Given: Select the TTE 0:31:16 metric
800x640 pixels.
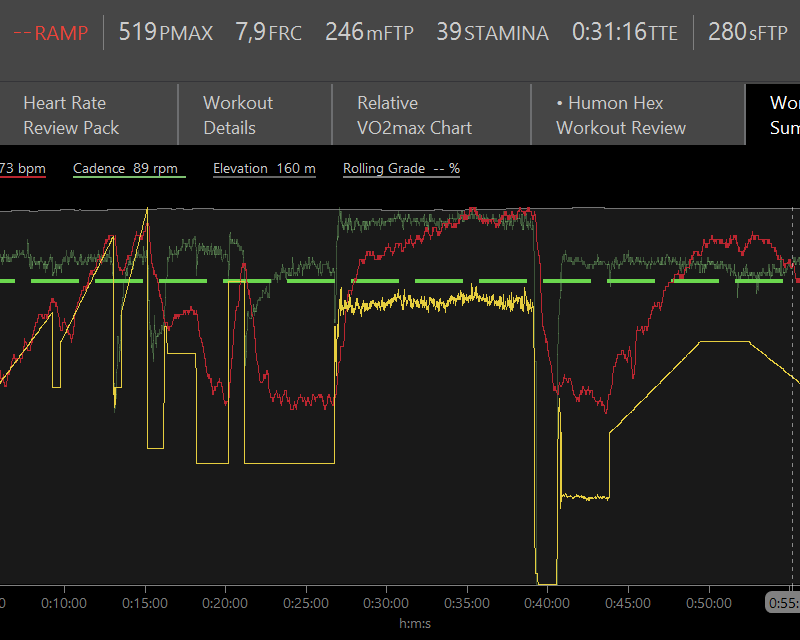Looking at the screenshot, I should [624, 32].
